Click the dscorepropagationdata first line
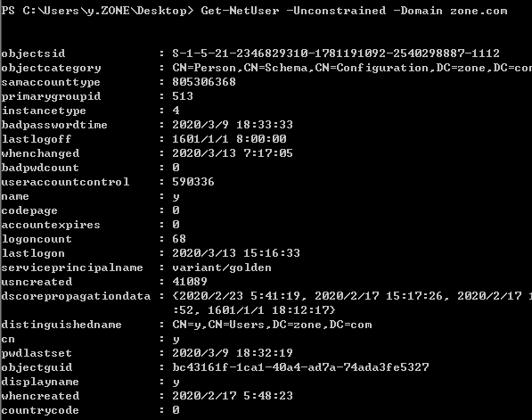 point(352,296)
